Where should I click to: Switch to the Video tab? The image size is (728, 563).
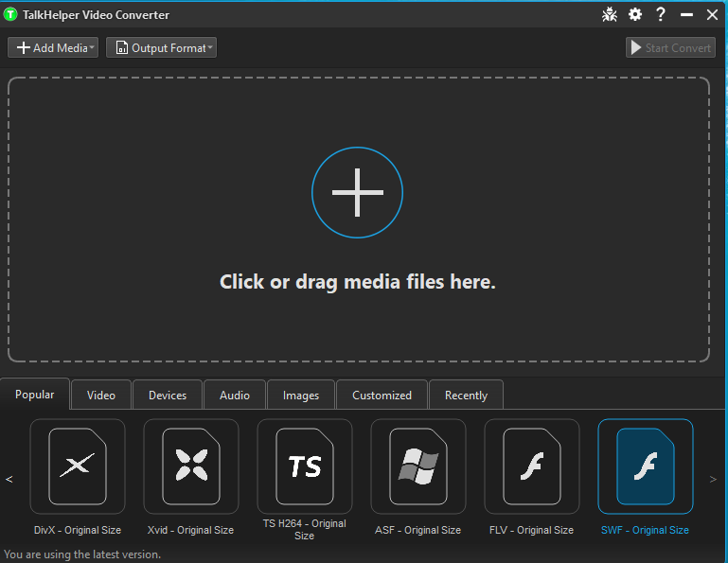101,395
